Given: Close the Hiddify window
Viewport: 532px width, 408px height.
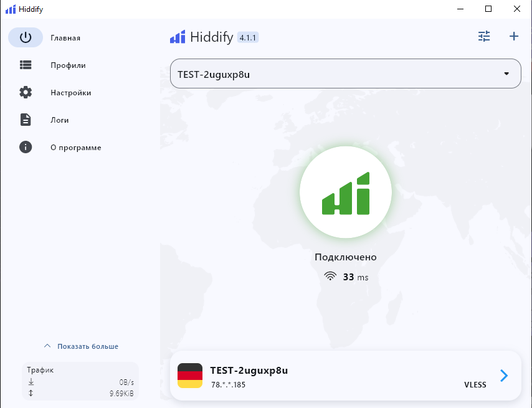Looking at the screenshot, I should (x=517, y=9).
